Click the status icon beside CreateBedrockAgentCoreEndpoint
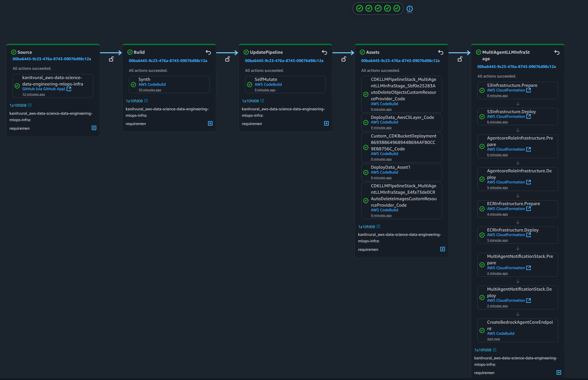 482,330
